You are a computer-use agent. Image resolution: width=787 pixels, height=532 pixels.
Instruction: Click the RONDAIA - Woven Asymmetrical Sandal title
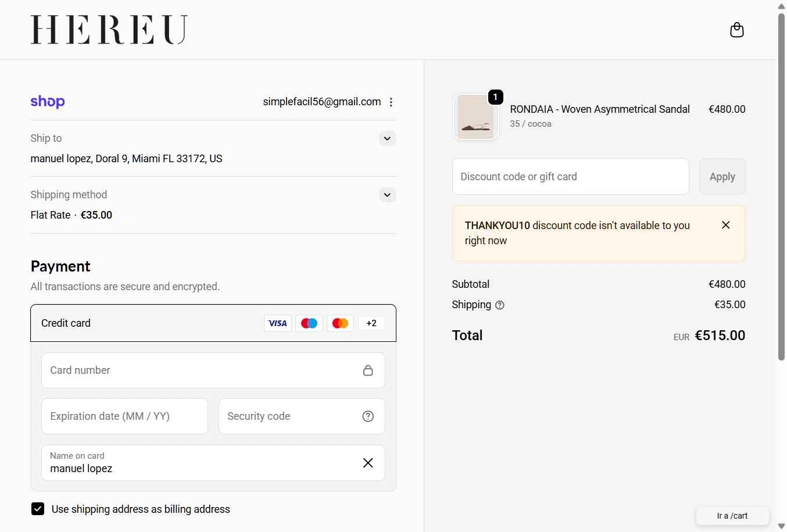click(600, 109)
